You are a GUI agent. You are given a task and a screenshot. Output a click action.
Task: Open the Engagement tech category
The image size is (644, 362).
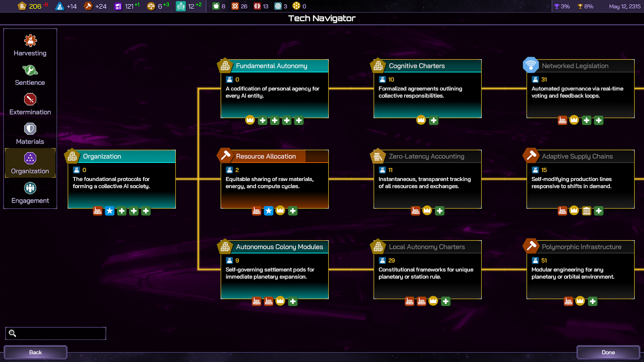tap(30, 193)
